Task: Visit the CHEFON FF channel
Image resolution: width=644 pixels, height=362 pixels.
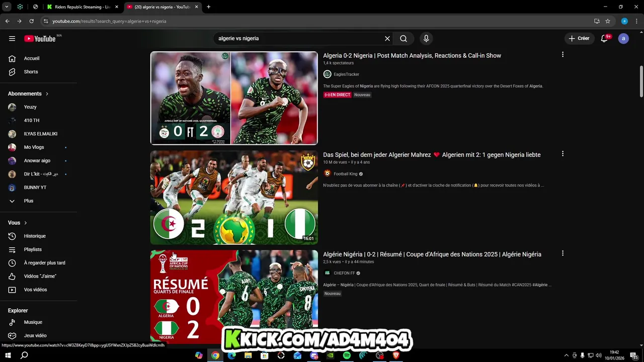Action: 344,274
